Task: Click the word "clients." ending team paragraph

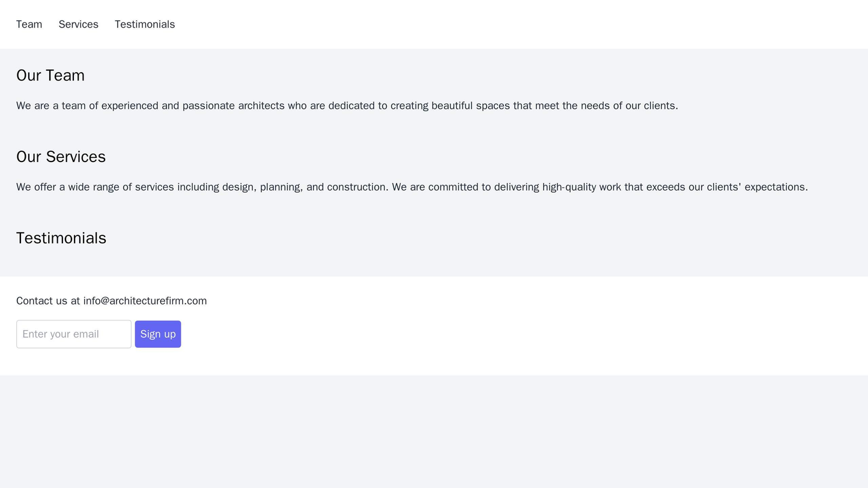Action: point(661,106)
